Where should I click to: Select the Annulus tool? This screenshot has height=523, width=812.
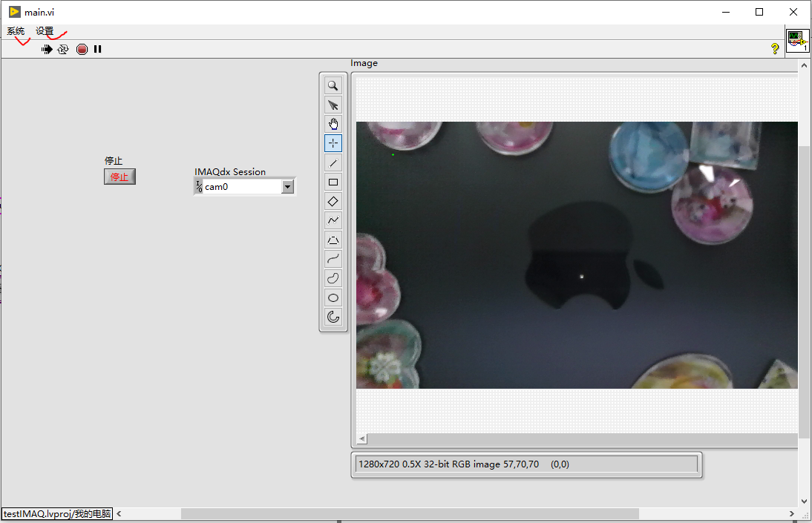coord(333,317)
